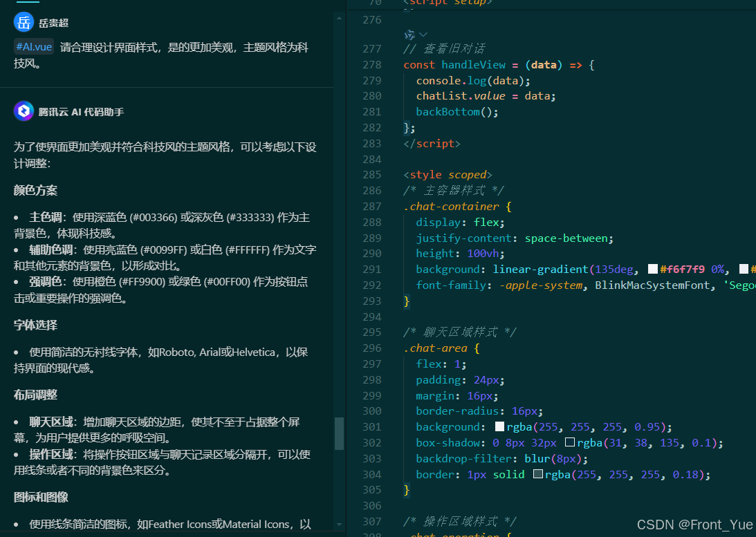Click the justify-content: space-between line
The image size is (756, 537).
(515, 238)
